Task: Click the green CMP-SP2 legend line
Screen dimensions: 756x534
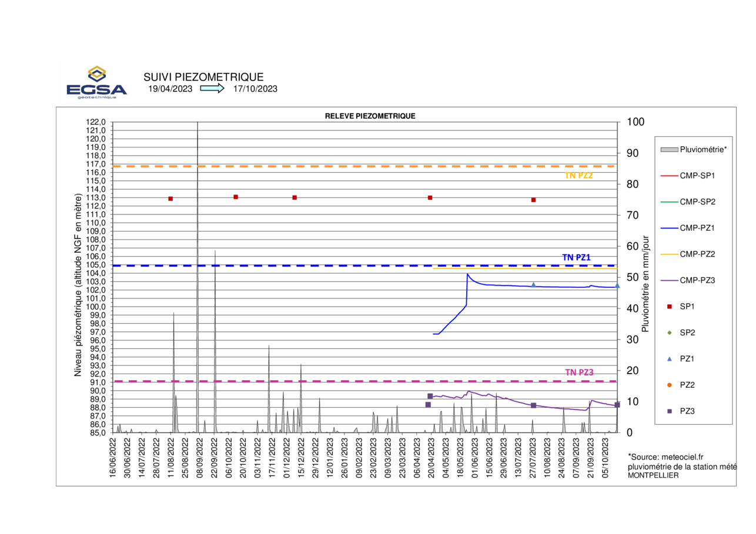Action: (668, 201)
